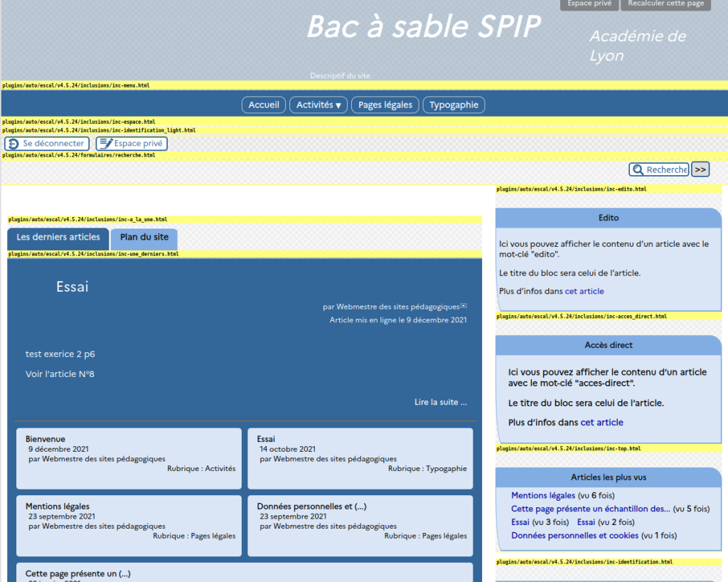Click the Recherche search input field
This screenshot has width=728, height=582.
(x=666, y=170)
